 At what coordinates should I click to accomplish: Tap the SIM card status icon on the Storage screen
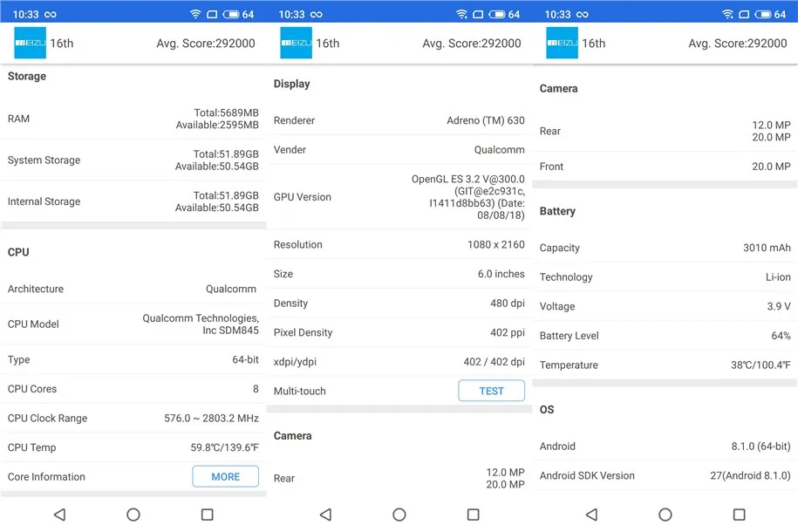tap(212, 14)
